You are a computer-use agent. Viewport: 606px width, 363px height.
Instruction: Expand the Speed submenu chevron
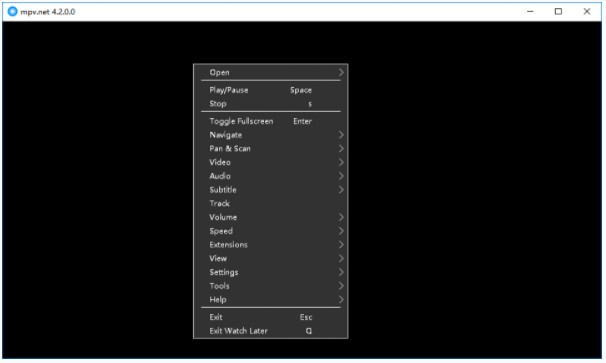[x=341, y=231]
